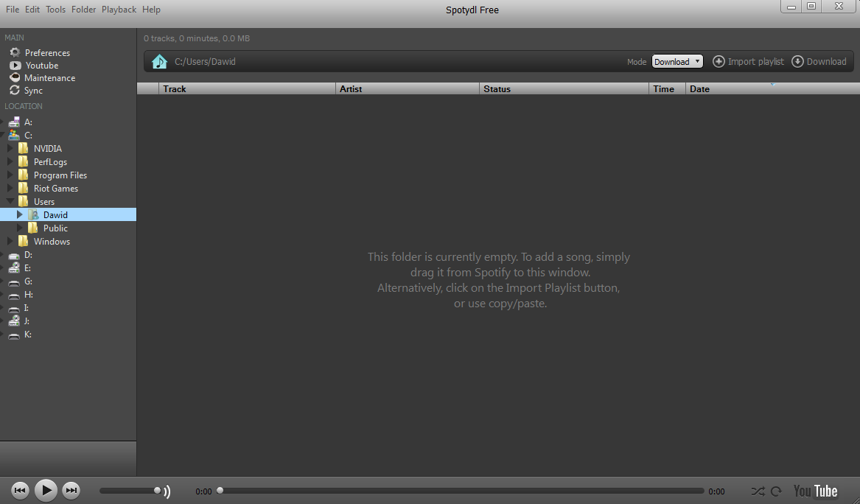Click the Download button label
The image size is (860, 504).
pos(827,61)
